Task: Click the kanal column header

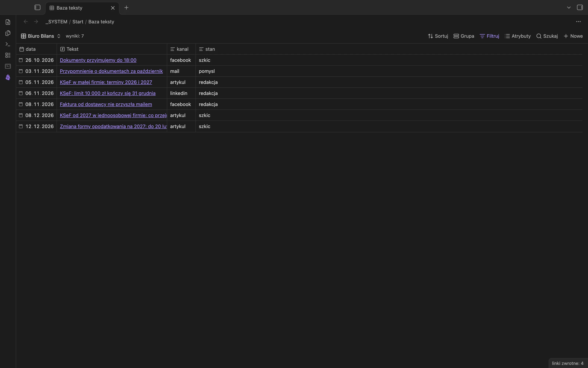Action: tap(181, 49)
